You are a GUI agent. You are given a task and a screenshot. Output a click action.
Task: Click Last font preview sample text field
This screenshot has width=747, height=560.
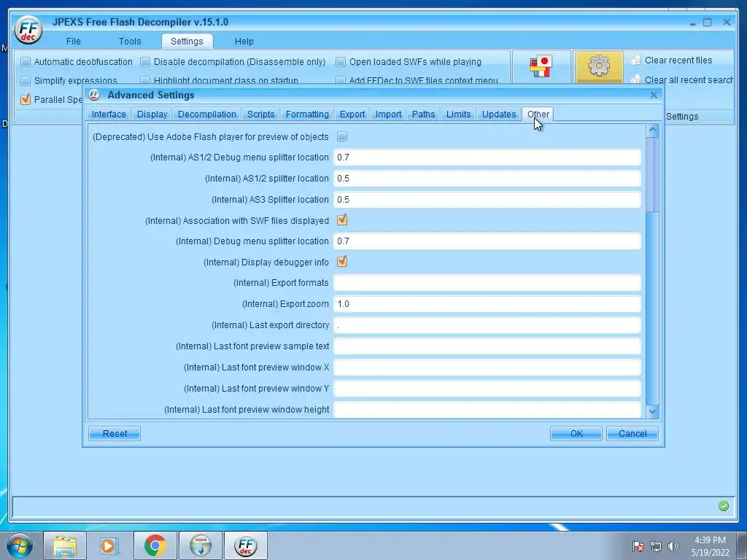487,346
